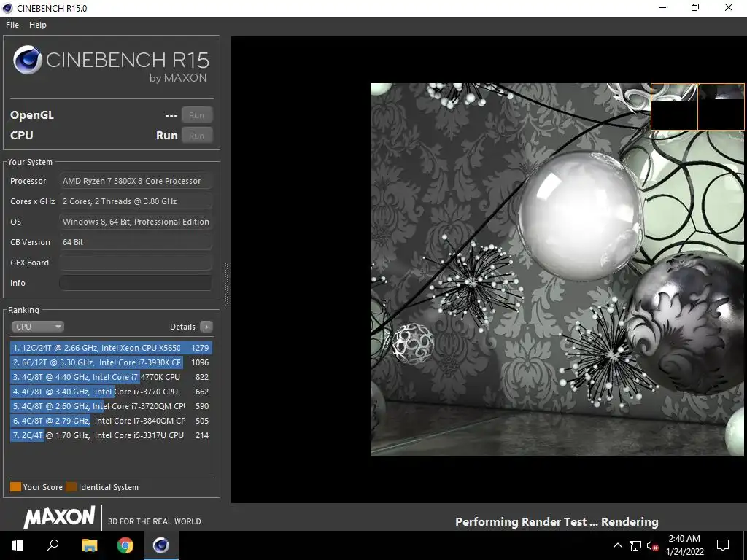
Task: Click the Details arrow button
Action: [206, 327]
